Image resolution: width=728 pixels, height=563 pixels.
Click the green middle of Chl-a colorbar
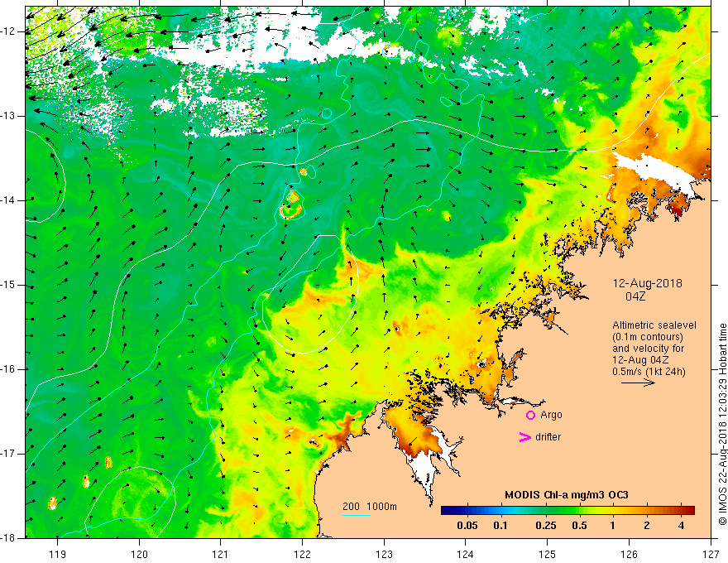(x=568, y=510)
